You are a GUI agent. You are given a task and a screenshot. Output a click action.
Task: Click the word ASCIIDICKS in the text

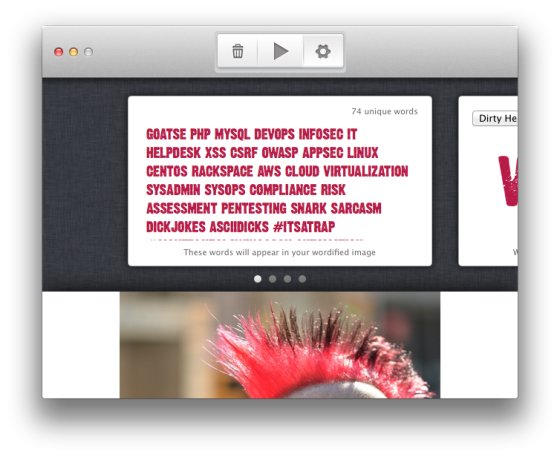239,227
